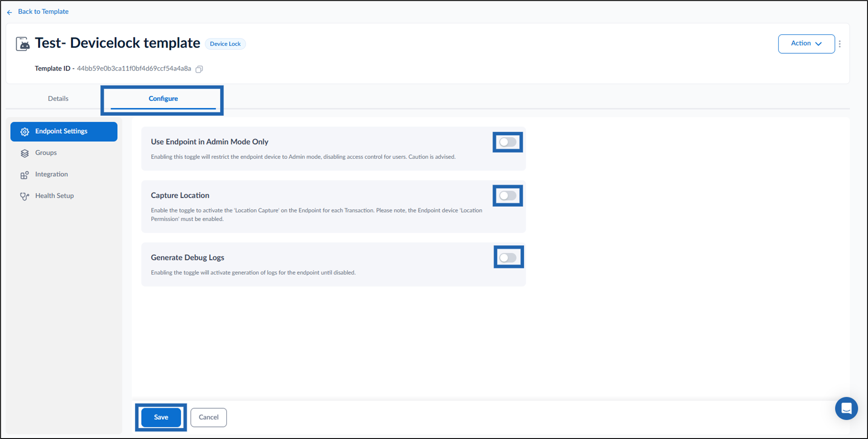Click the Android device template icon

(x=23, y=44)
